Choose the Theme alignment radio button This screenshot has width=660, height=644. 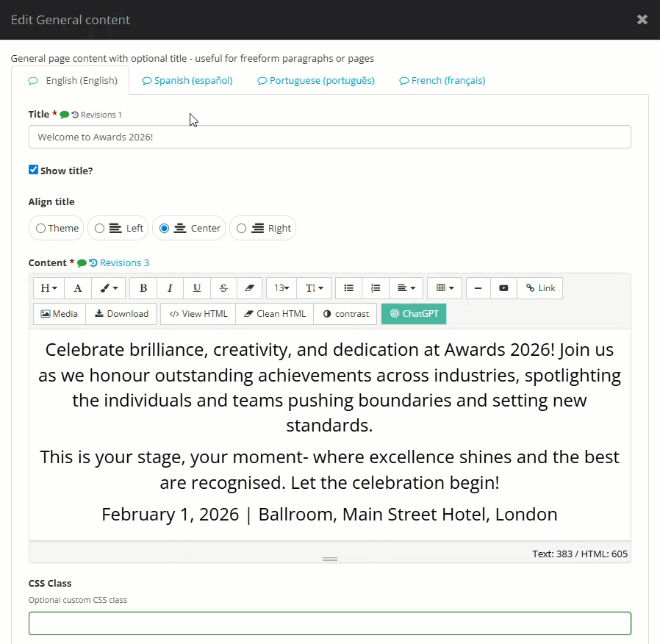coord(40,228)
